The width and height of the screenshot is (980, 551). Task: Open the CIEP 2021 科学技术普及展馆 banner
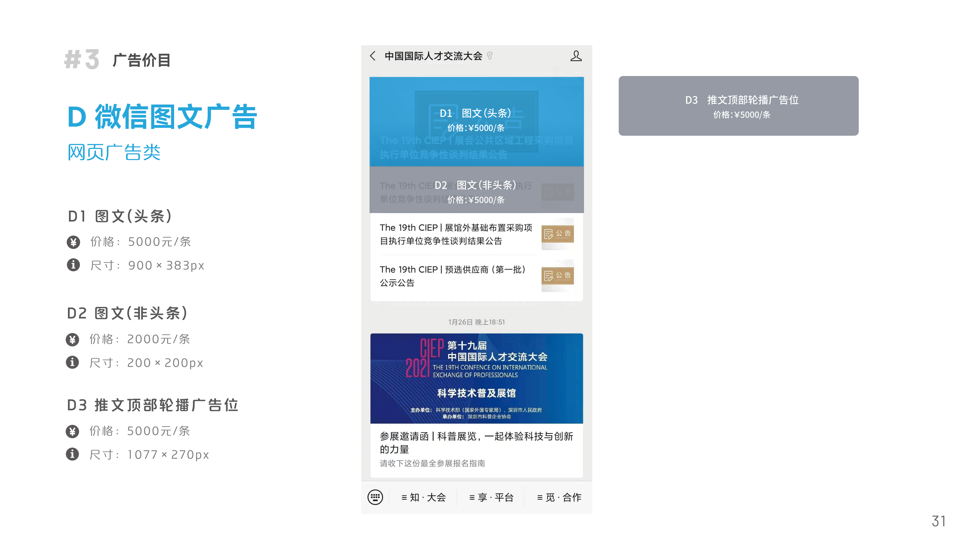[476, 378]
